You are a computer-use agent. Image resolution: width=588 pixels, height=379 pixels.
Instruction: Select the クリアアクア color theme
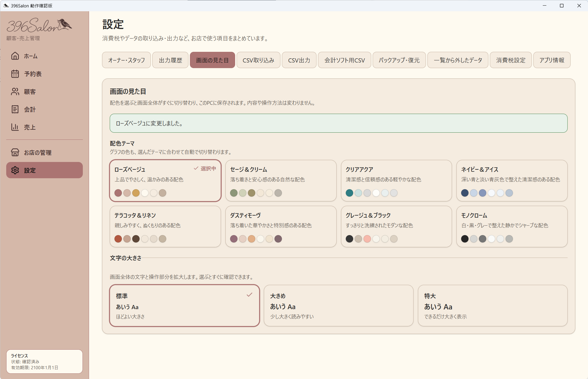396,181
